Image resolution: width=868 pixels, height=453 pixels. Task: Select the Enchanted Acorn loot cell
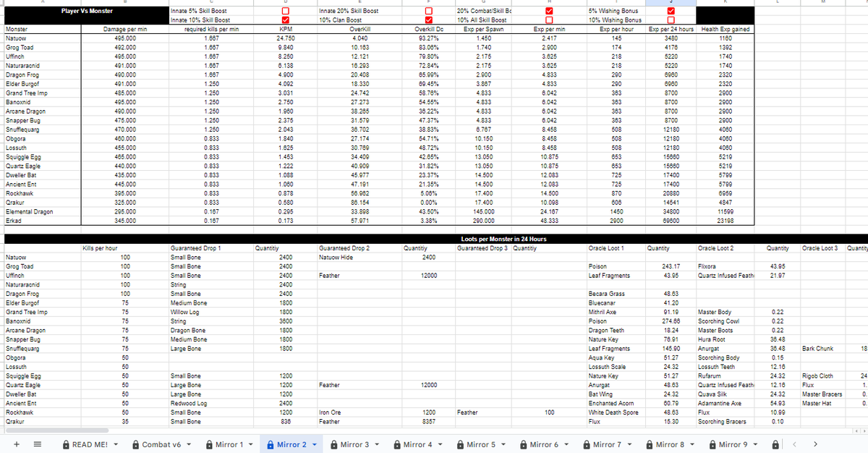pyautogui.click(x=615, y=402)
